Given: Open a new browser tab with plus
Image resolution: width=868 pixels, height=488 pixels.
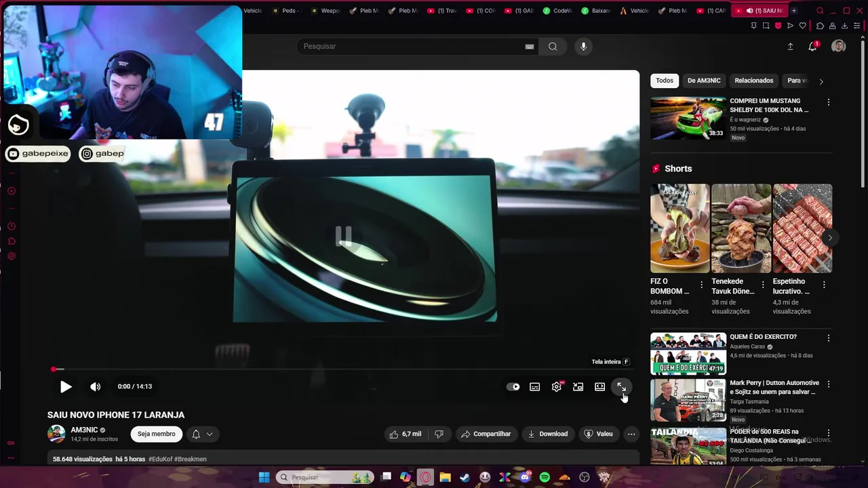Looking at the screenshot, I should pos(794,11).
